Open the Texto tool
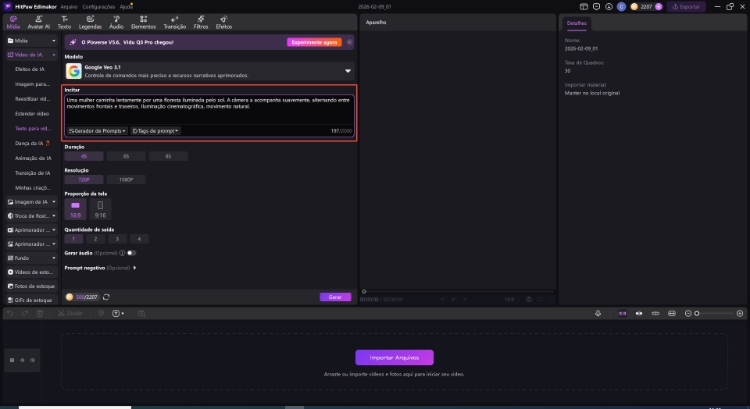 64,22
